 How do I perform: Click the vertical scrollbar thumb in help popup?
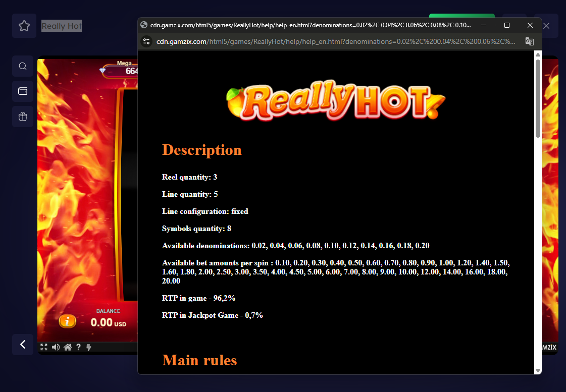(538, 98)
